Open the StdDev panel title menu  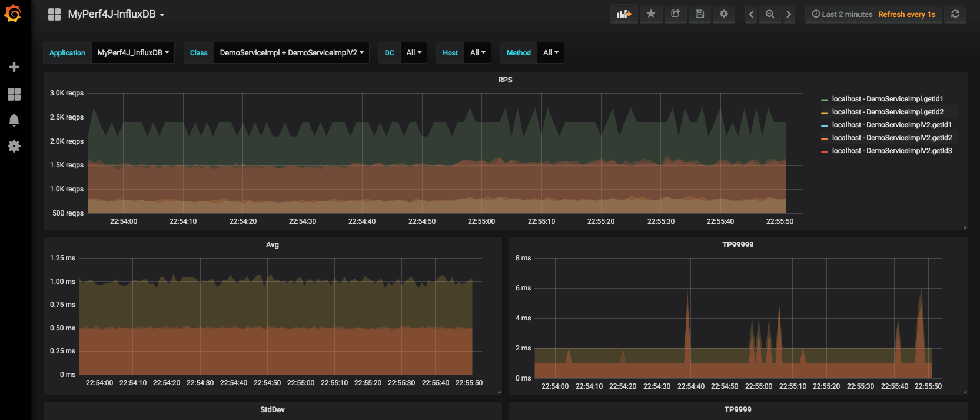coord(272,409)
